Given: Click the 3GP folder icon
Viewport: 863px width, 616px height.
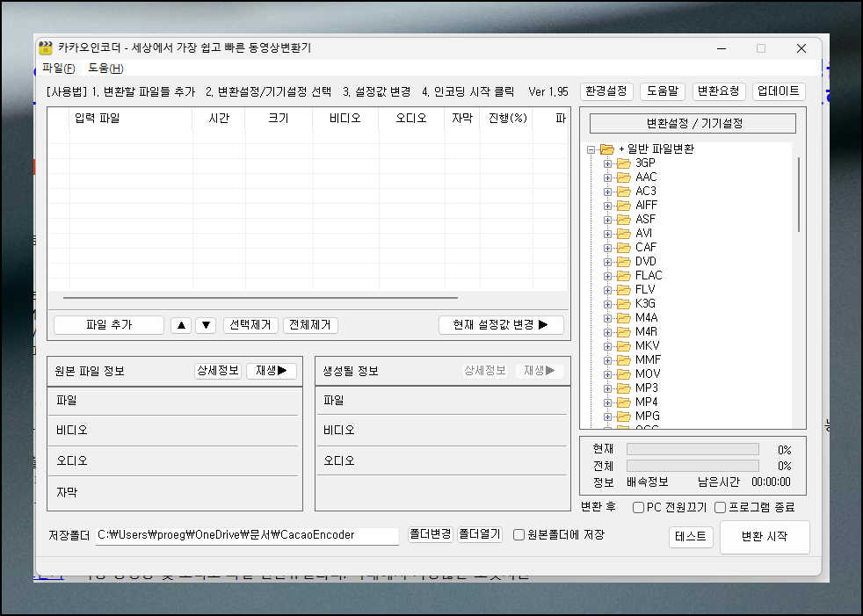Looking at the screenshot, I should tap(624, 163).
